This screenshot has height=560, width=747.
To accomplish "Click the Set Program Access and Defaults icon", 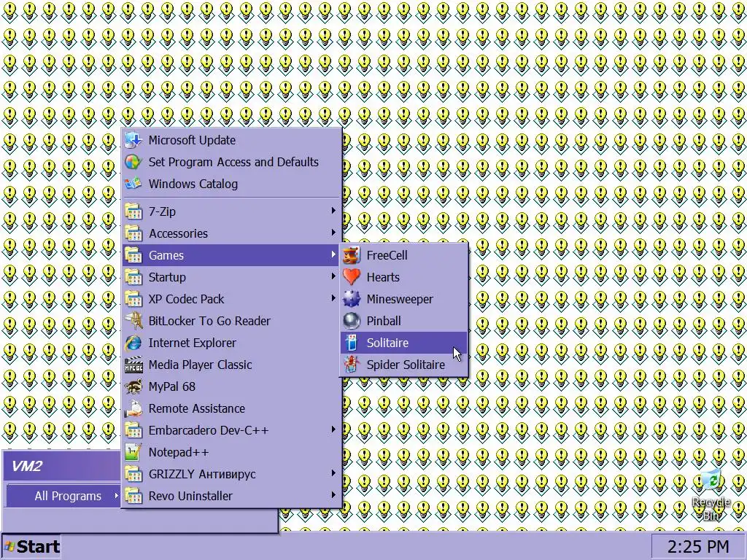I will tap(133, 162).
